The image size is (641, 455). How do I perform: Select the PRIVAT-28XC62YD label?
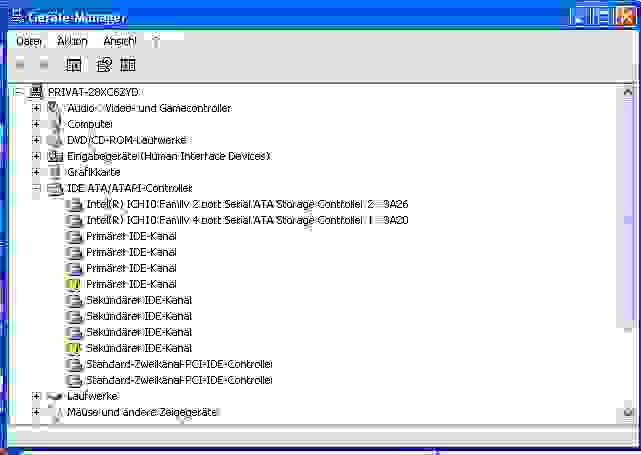click(x=93, y=92)
